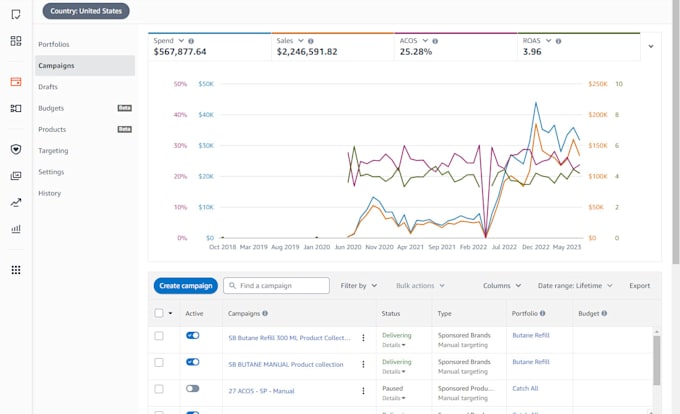Open the Spend metric dropdown arrow
Screen dimensions: 680x414
[181, 41]
